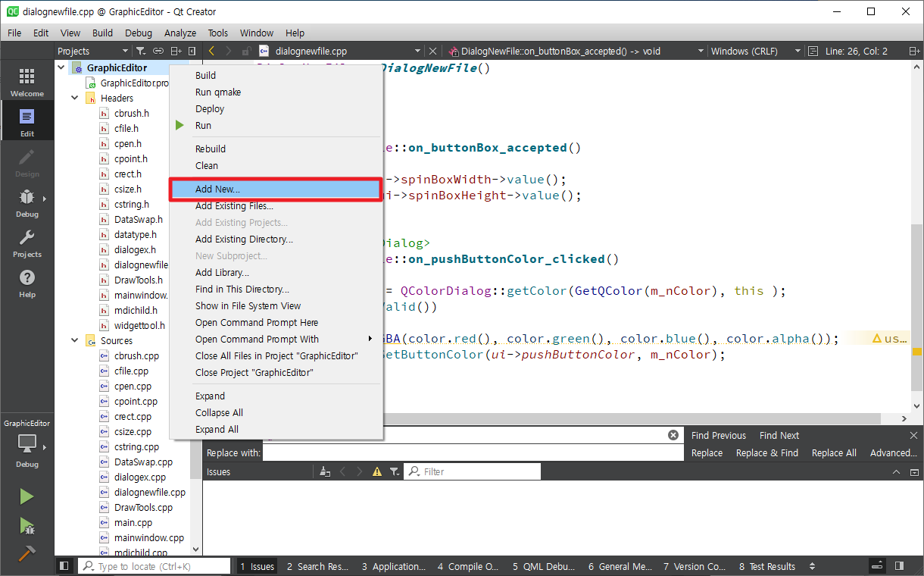Go back in editor navigation history
This screenshot has height=576, width=924.
tap(211, 52)
